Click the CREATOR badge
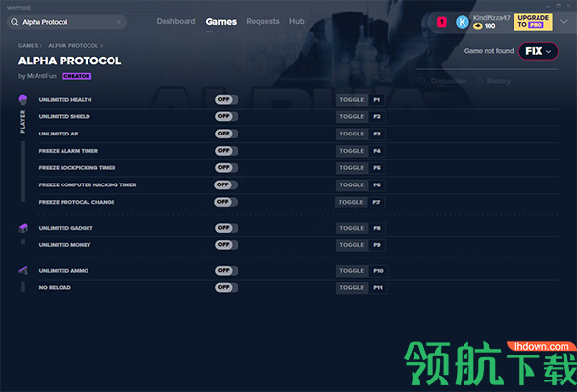 77,76
